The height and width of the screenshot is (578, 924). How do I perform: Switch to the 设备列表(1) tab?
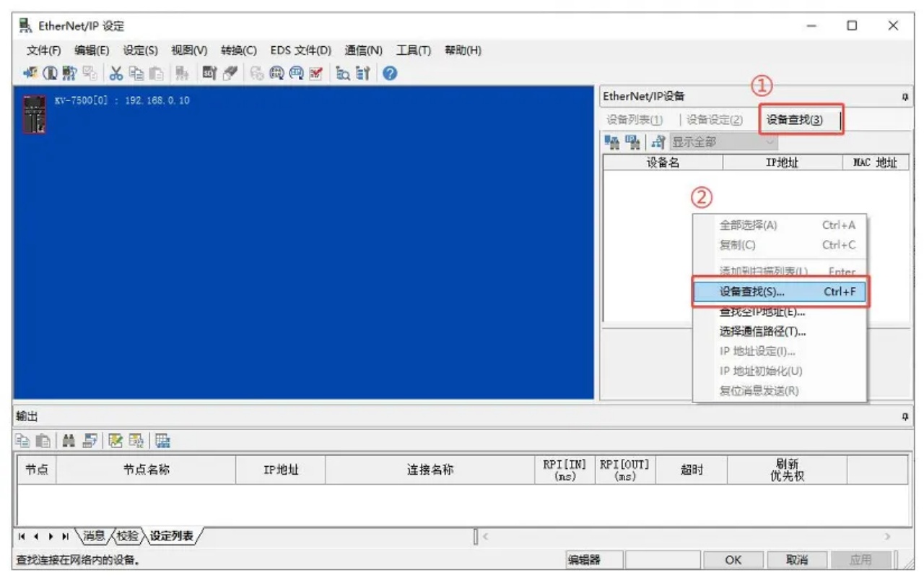click(635, 120)
